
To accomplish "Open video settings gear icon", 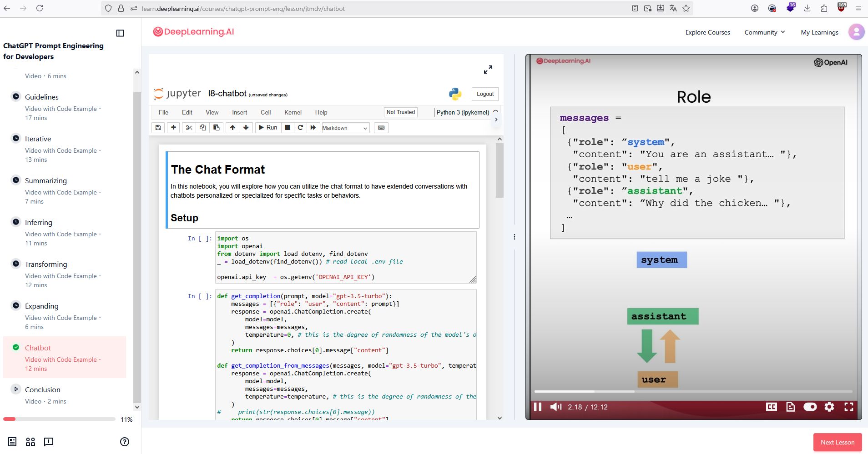I will [x=829, y=407].
